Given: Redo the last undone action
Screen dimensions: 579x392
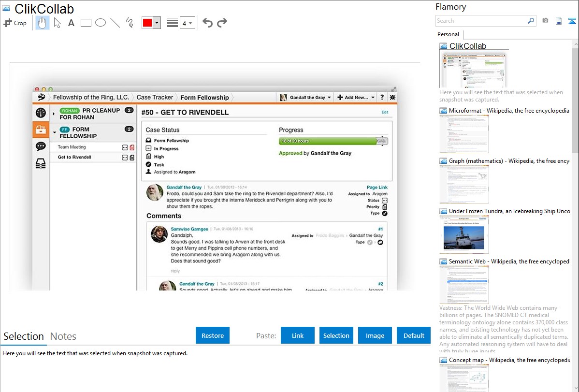Looking at the screenshot, I should [x=222, y=23].
